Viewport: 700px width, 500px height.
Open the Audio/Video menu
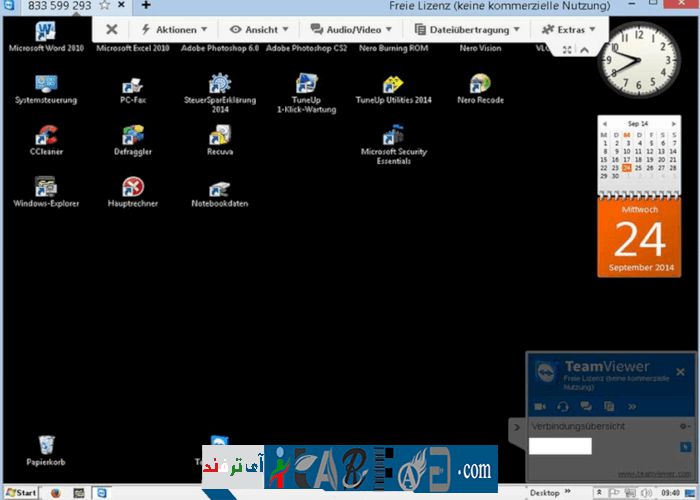pos(353,30)
